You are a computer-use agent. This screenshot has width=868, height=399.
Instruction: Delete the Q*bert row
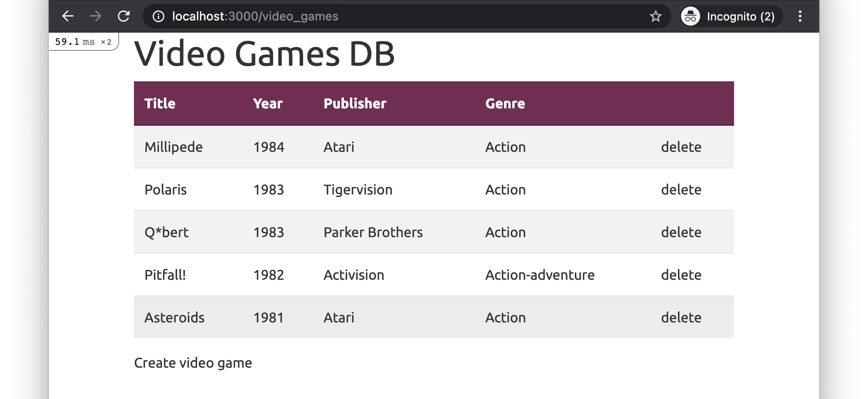click(x=681, y=232)
